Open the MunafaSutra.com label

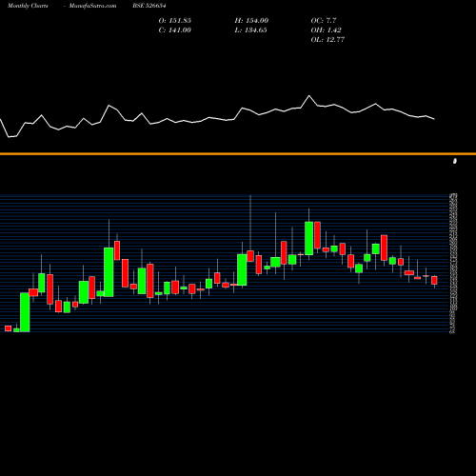coord(92,6)
